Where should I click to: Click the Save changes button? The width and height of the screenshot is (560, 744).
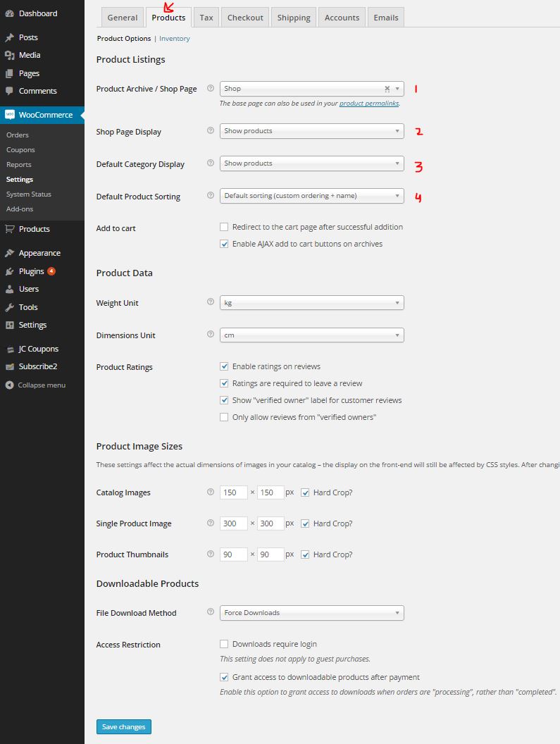123,727
